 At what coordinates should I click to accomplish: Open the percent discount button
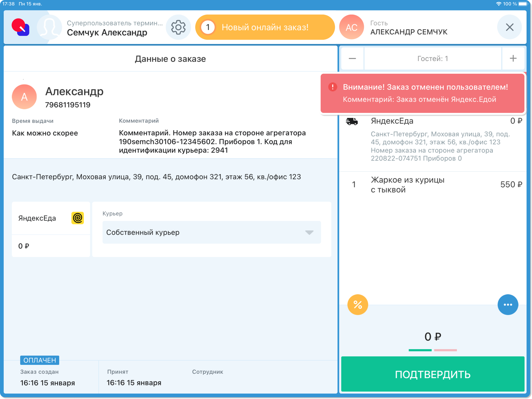point(358,305)
